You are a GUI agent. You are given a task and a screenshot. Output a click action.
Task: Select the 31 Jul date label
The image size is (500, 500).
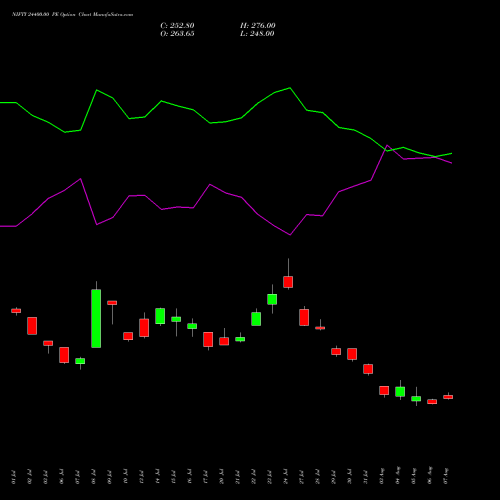point(366,477)
